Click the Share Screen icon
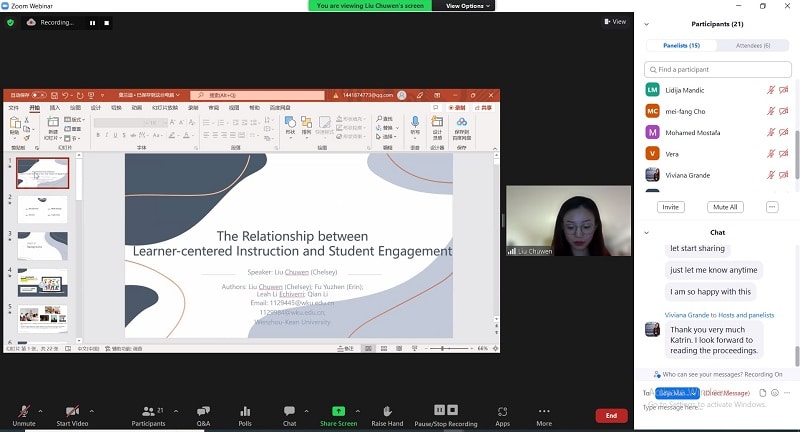The width and height of the screenshot is (800, 432). [x=338, y=411]
